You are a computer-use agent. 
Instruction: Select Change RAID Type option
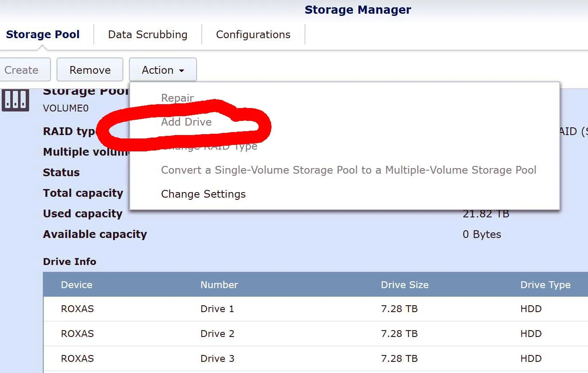[209, 146]
